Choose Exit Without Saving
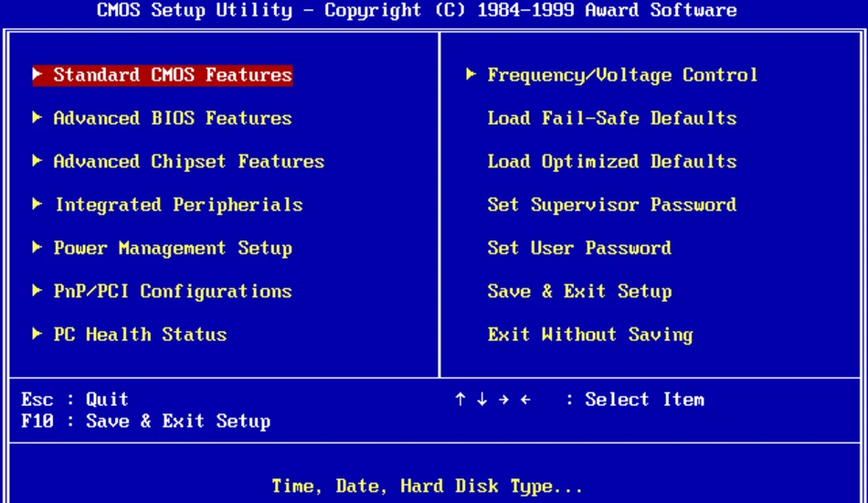868x503 pixels. coord(590,335)
